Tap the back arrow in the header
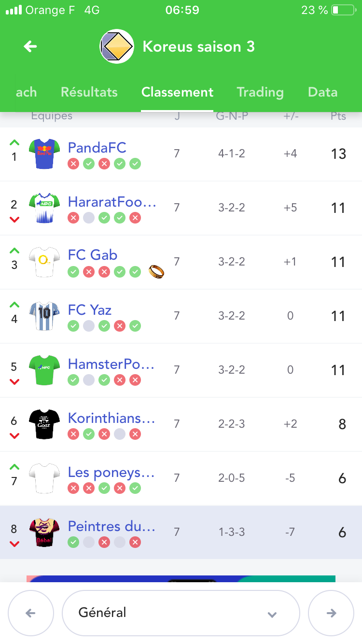 [30, 46]
